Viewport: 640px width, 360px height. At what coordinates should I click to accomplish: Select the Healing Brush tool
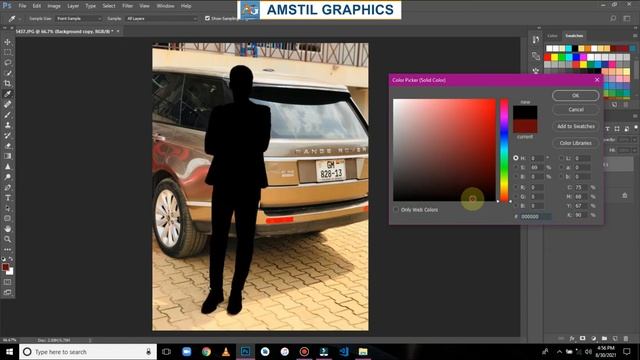click(x=7, y=104)
